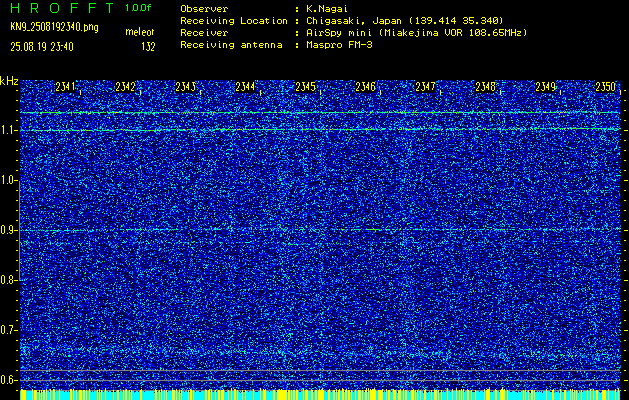Click the Receiving Location label

(234, 20)
